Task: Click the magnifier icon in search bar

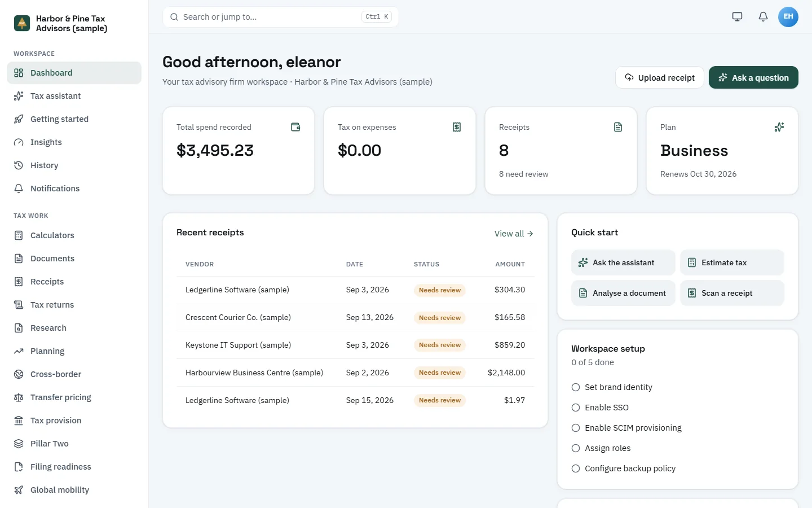Action: click(x=174, y=17)
